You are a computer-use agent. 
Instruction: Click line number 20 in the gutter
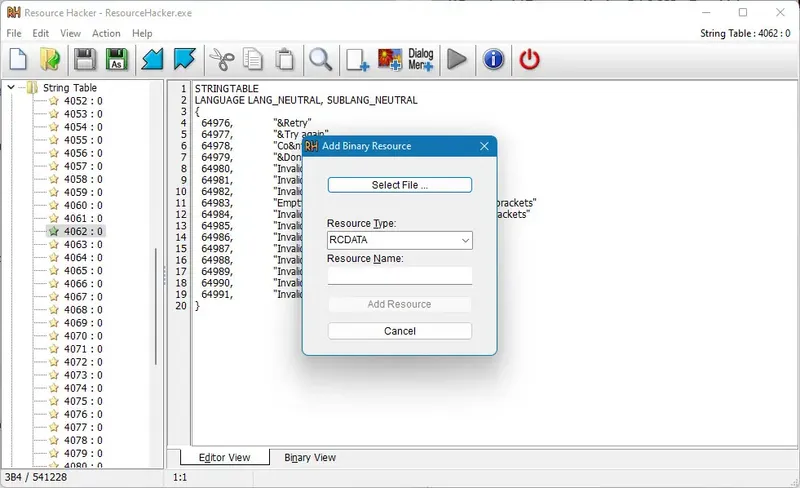pyautogui.click(x=181, y=306)
